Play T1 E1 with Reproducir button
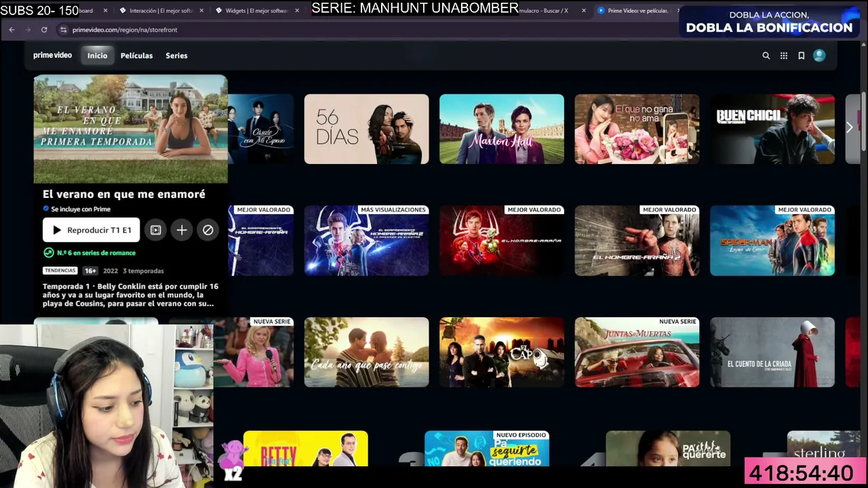The width and height of the screenshot is (868, 488). (92, 230)
